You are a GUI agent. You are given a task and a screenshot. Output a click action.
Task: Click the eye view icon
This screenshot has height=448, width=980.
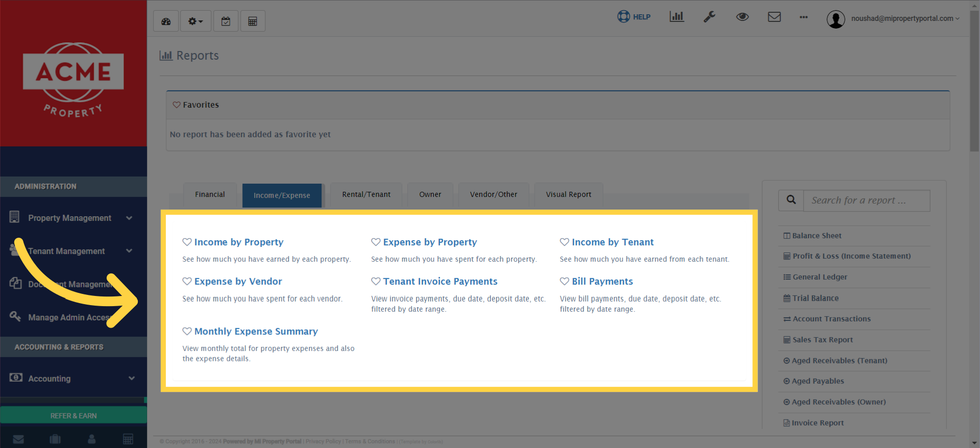click(742, 17)
